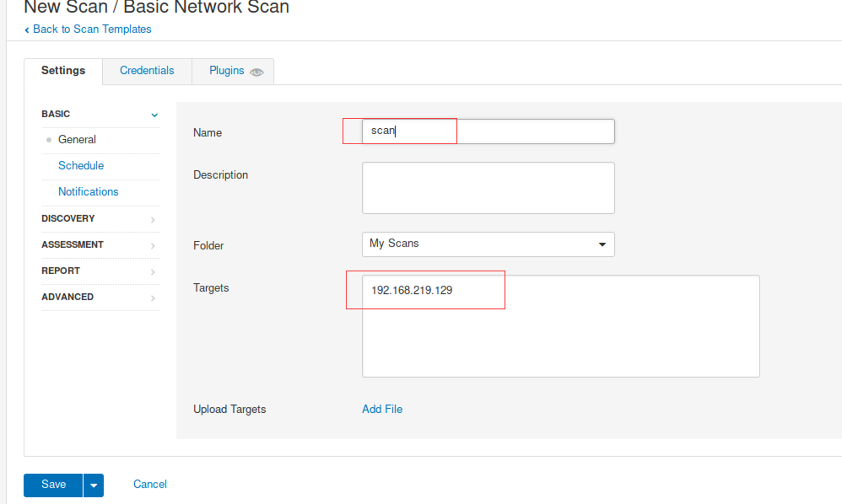Click the DISCOVERY heading text
Viewport: 842px width, 504px height.
(x=68, y=218)
